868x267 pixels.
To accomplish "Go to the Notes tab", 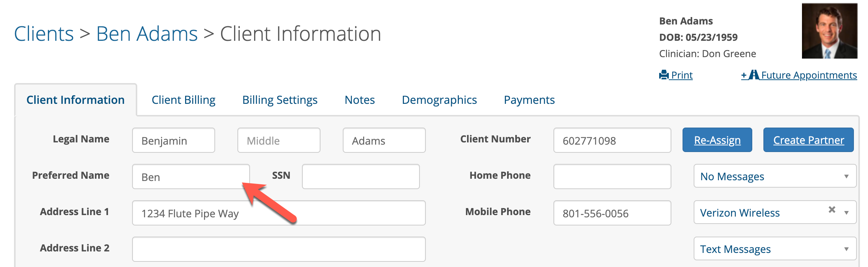I will click(x=359, y=100).
